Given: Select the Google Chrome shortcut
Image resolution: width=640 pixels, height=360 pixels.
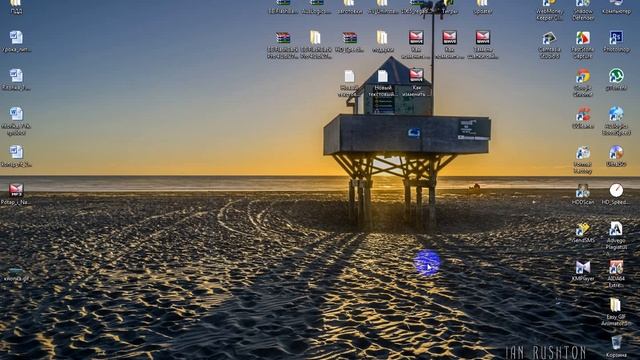Looking at the screenshot, I should click(x=582, y=83).
